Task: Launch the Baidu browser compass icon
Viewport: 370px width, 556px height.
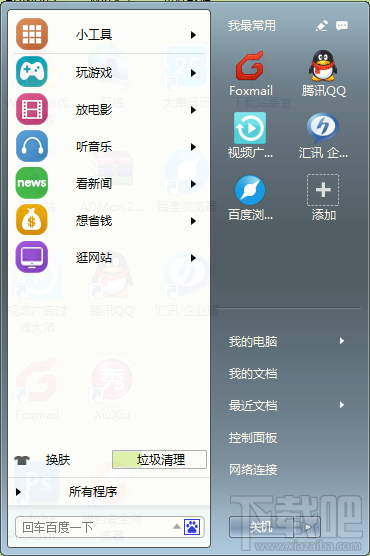Action: (x=250, y=190)
